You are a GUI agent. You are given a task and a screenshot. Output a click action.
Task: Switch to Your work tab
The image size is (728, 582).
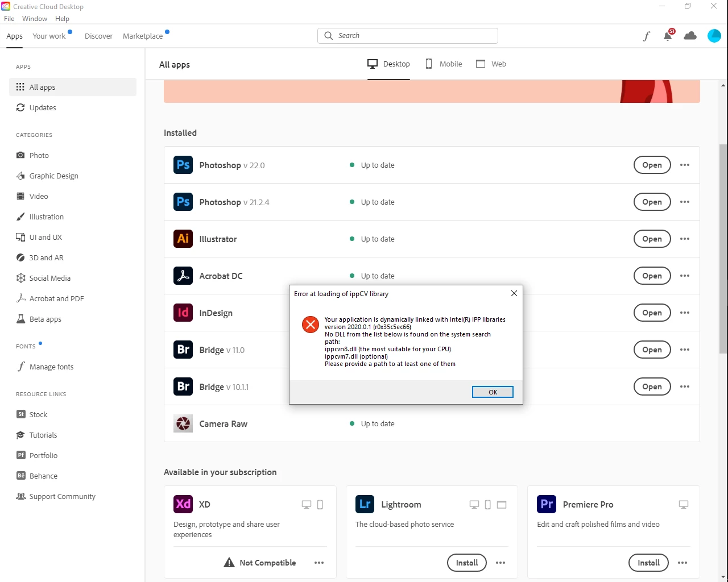click(x=49, y=36)
